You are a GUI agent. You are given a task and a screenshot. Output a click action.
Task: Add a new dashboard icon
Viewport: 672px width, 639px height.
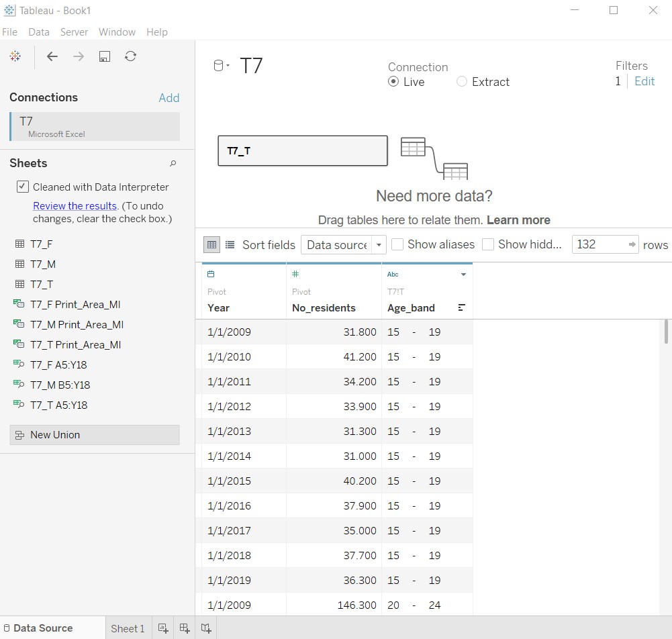point(185,628)
